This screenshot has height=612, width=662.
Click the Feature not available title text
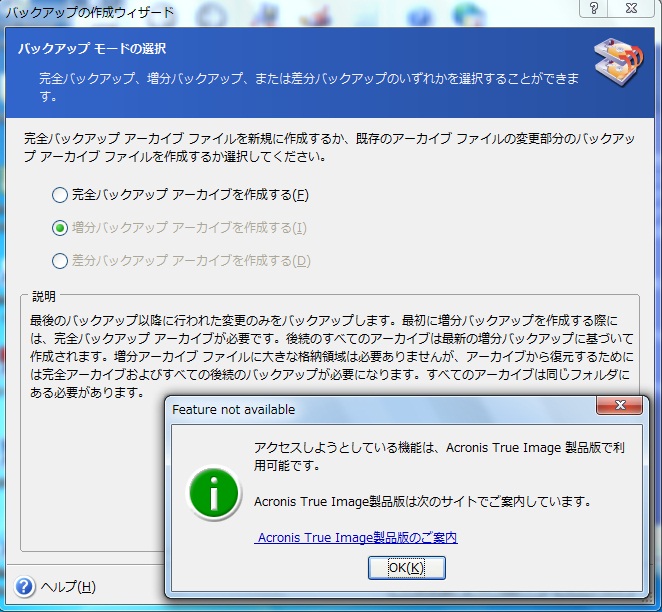(233, 409)
